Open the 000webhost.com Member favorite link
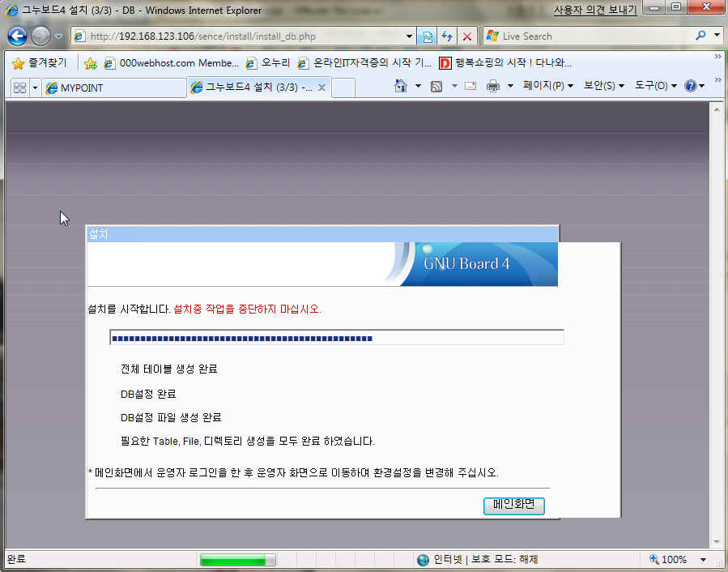Viewport: 728px width, 572px height. tap(172, 63)
